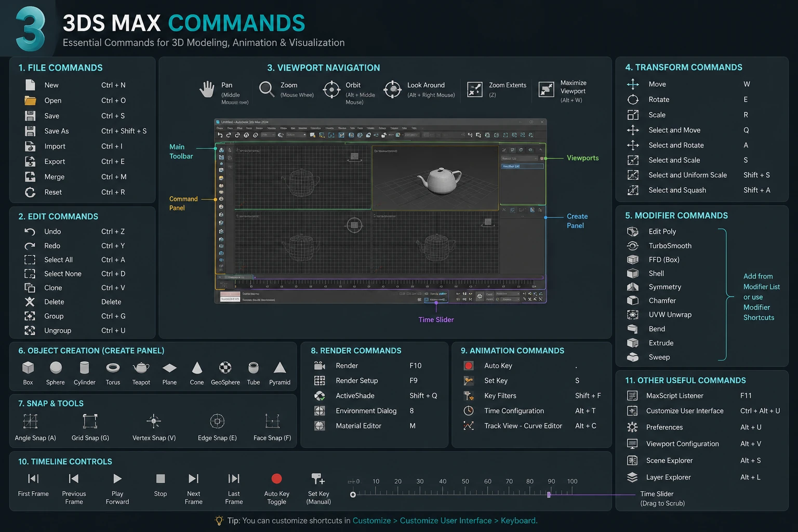The height and width of the screenshot is (532, 798).
Task: Click the Stop playback button
Action: pos(161,478)
